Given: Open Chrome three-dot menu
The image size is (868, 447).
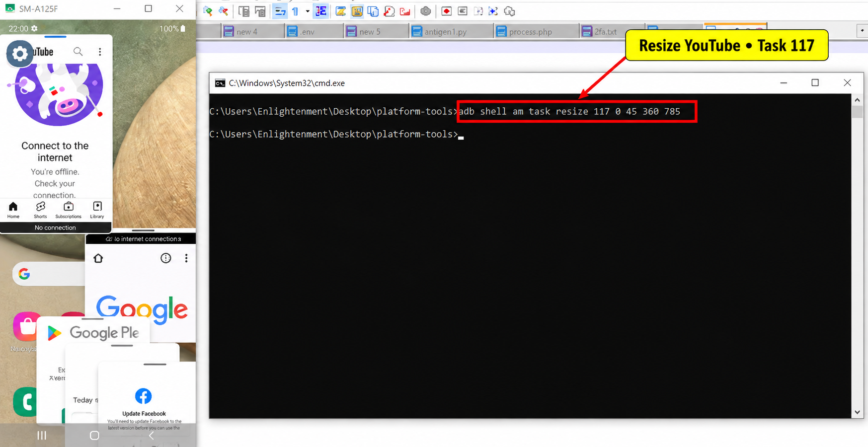Looking at the screenshot, I should tap(186, 258).
